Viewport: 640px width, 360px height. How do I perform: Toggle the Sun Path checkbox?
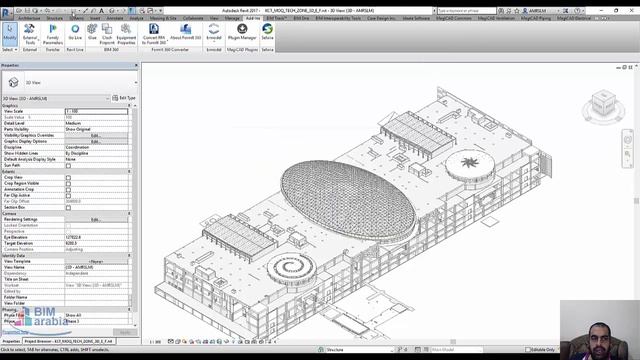68,166
